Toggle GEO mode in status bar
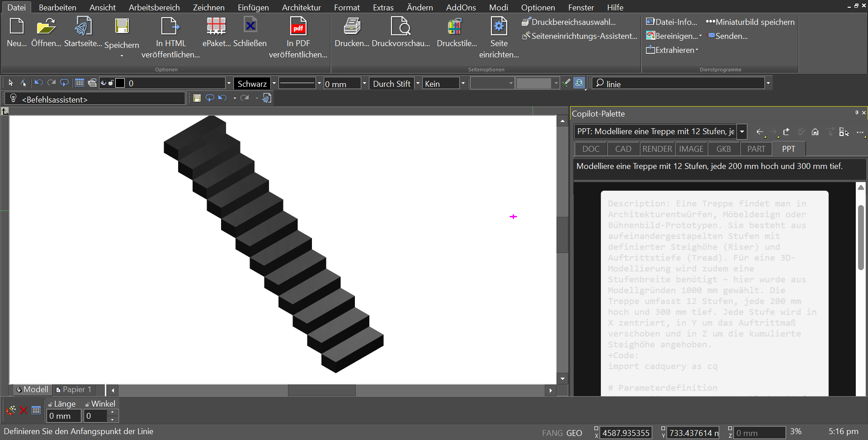Viewport: 868px width, 440px height. pyautogui.click(x=574, y=433)
